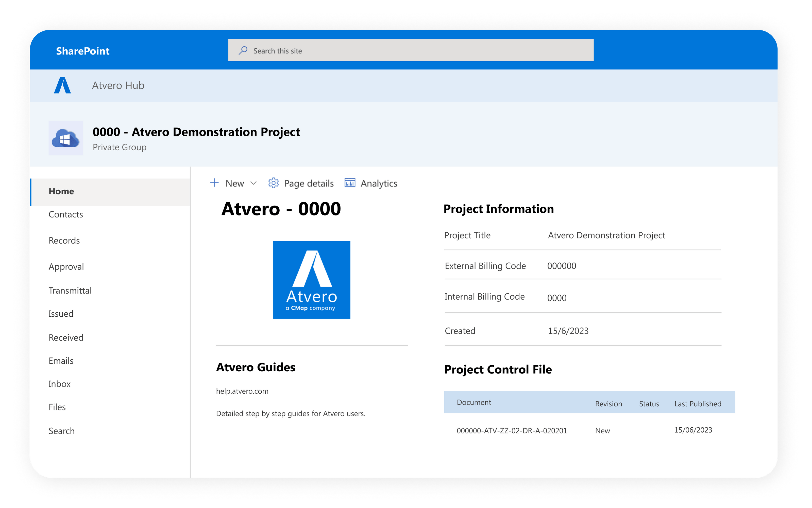Image resolution: width=812 pixels, height=508 pixels.
Task: Click the project site cloud icon
Action: click(65, 138)
